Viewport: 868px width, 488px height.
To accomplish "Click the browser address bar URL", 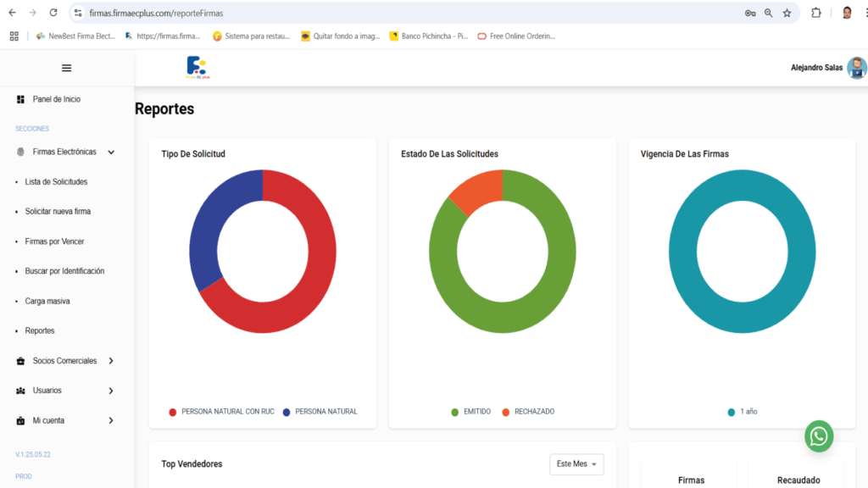I will (x=339, y=14).
